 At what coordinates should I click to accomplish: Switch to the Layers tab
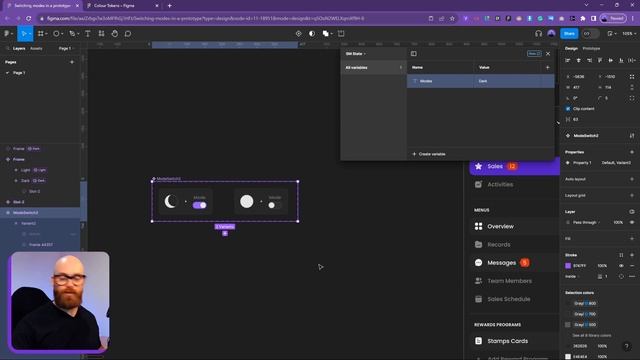pos(19,48)
